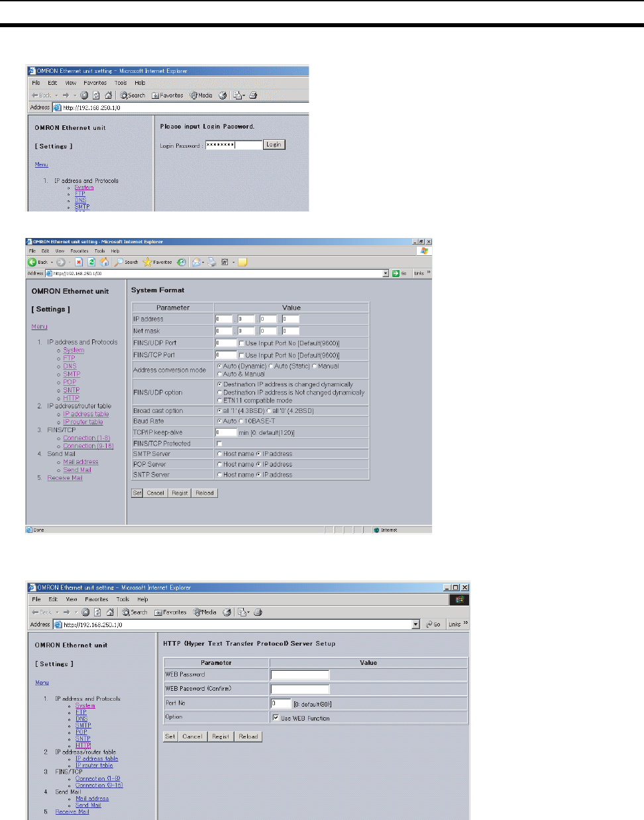Screen dimensions: 644x820
Task: Click the green Back arrow in the System Format window
Action: point(32,263)
